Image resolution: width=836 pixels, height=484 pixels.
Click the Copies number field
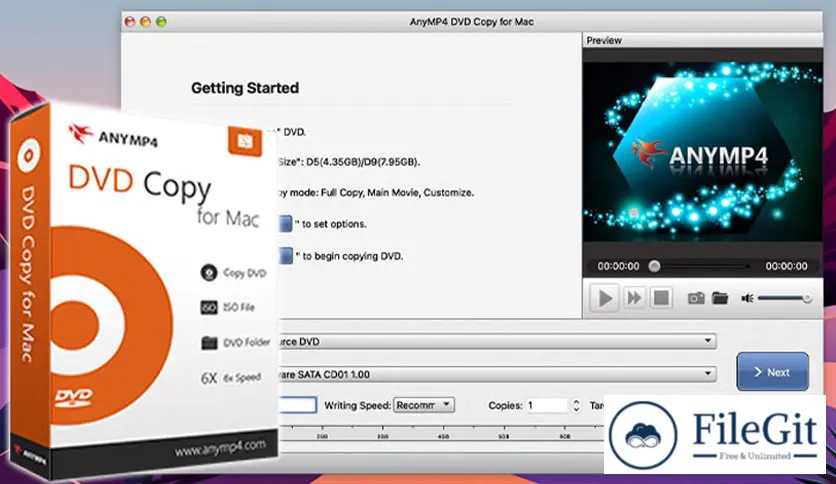[x=548, y=406]
